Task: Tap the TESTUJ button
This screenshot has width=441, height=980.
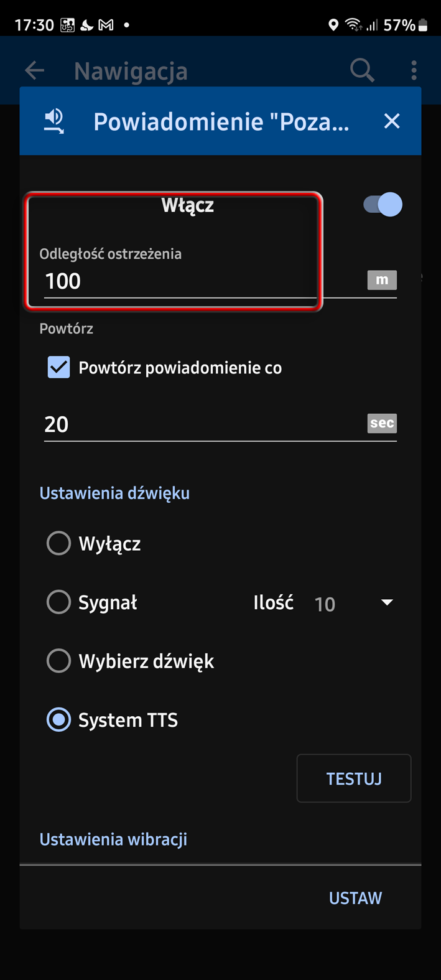Action: 354,778
